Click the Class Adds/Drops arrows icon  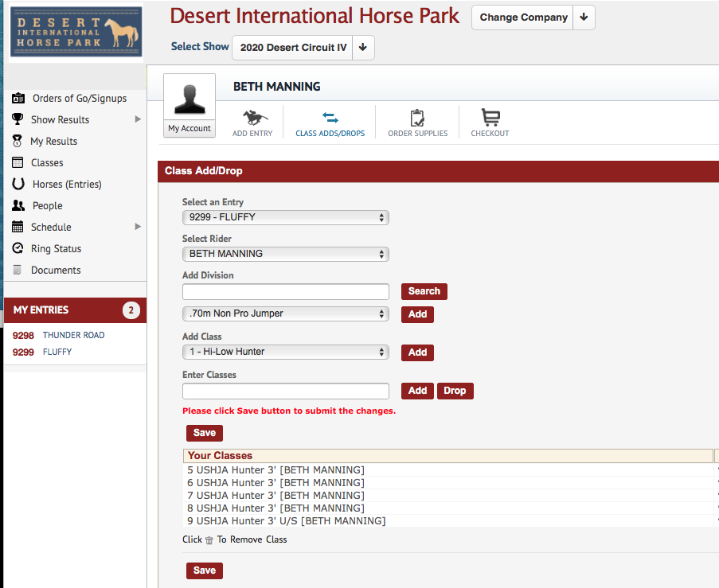point(330,118)
